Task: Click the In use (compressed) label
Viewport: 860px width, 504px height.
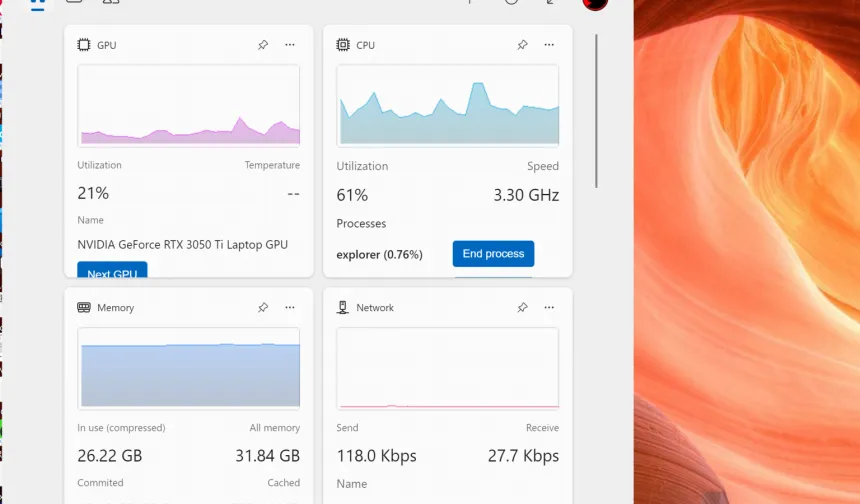Action: pos(121,428)
